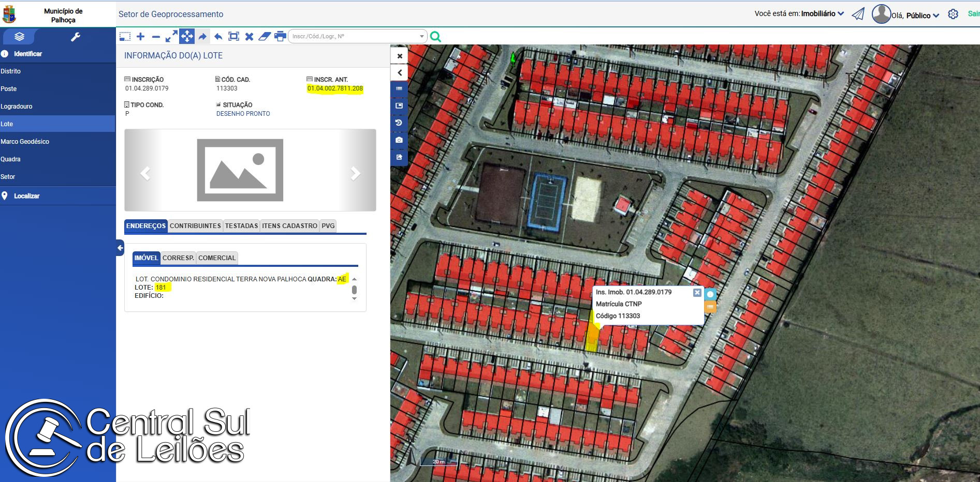Image resolution: width=980 pixels, height=482 pixels.
Task: Select Logradouro in identify list
Action: click(x=57, y=107)
